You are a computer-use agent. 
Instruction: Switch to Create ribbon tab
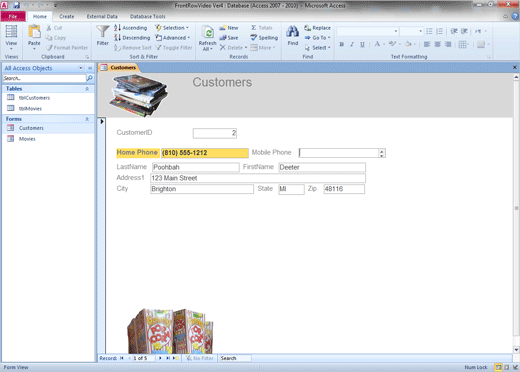[67, 16]
